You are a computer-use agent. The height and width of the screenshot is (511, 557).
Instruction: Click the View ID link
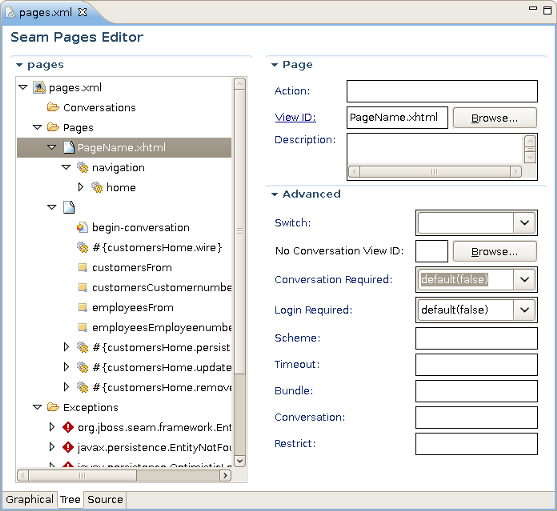[x=295, y=118]
